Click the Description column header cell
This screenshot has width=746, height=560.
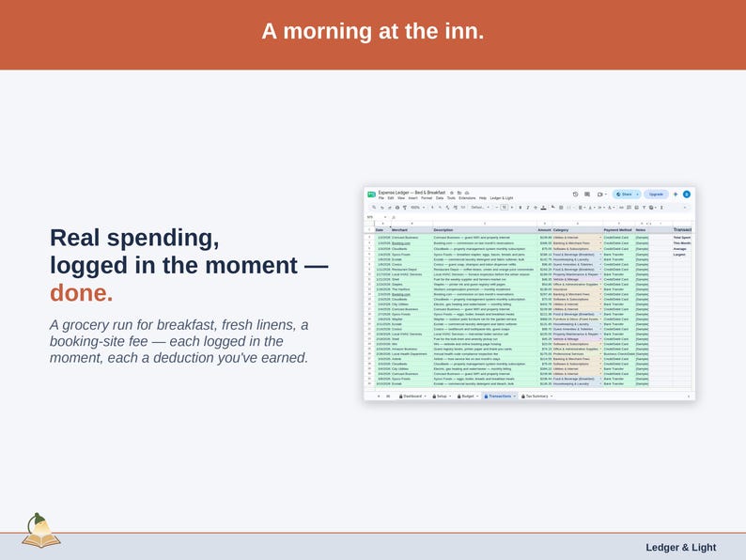pos(485,230)
